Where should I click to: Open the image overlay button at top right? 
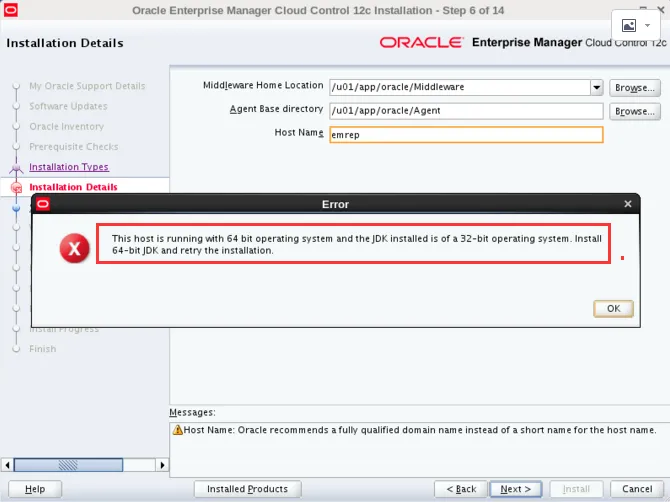pos(629,26)
